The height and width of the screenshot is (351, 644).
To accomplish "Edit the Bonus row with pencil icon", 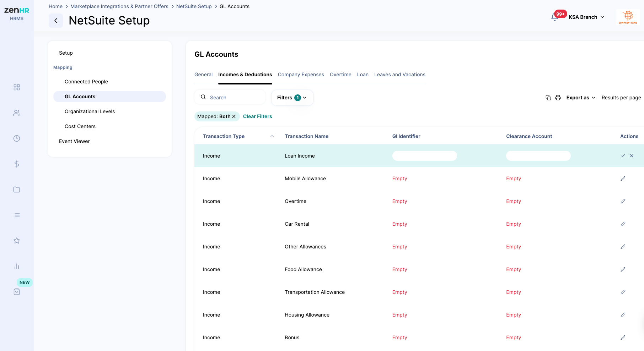I will pyautogui.click(x=623, y=338).
